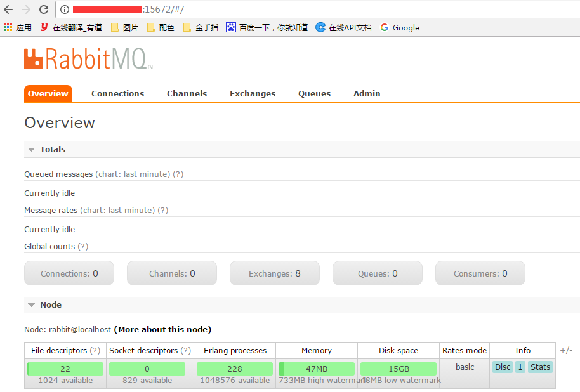The width and height of the screenshot is (580, 392).
Task: Click the Socket descriptors 0 bar
Action: click(147, 369)
